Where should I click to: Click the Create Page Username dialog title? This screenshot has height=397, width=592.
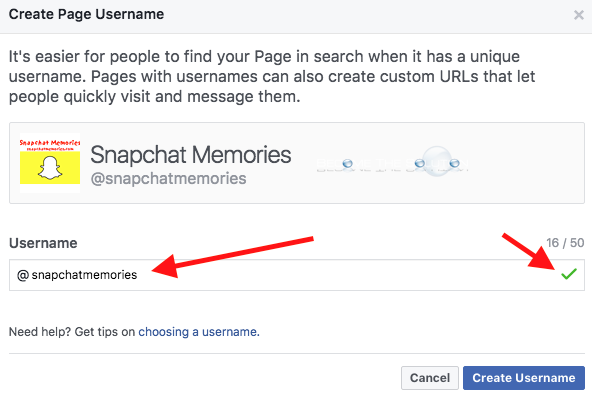tap(86, 14)
